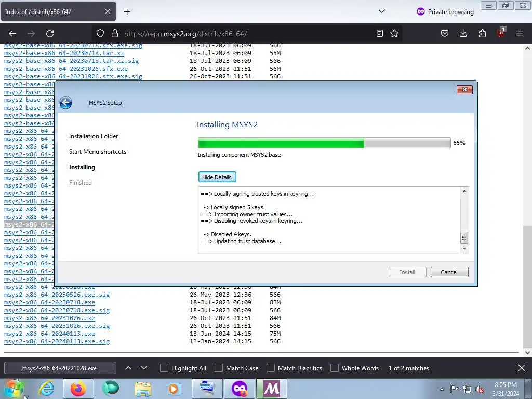Click the installation progress bar
532x399 pixels.
tap(324, 143)
